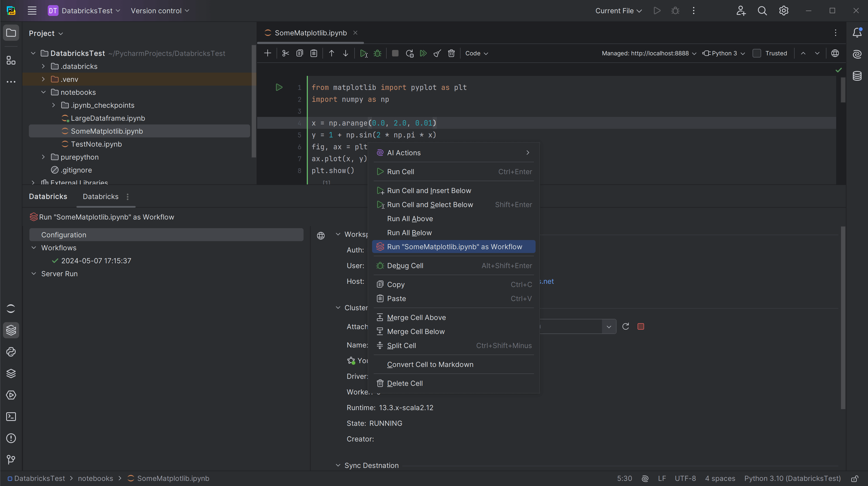The width and height of the screenshot is (868, 486).
Task: Collapse the Workflows tree node
Action: [x=34, y=248]
